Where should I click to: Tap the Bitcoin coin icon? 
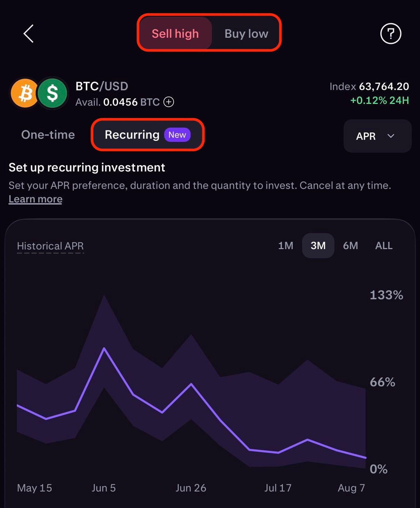pos(25,93)
